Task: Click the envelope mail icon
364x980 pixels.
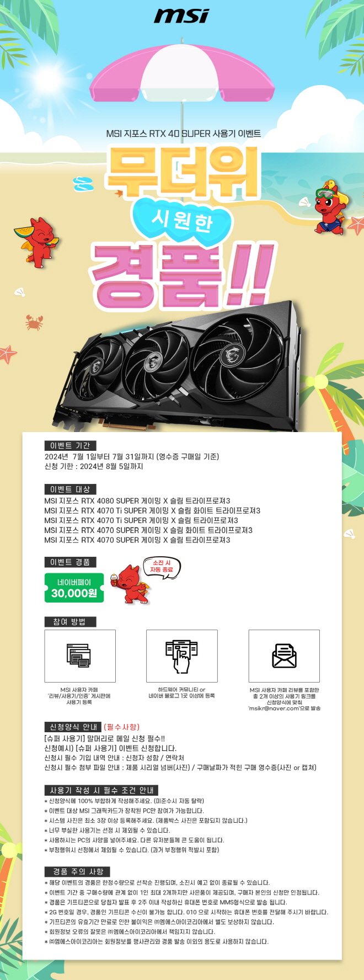Action: (284, 656)
